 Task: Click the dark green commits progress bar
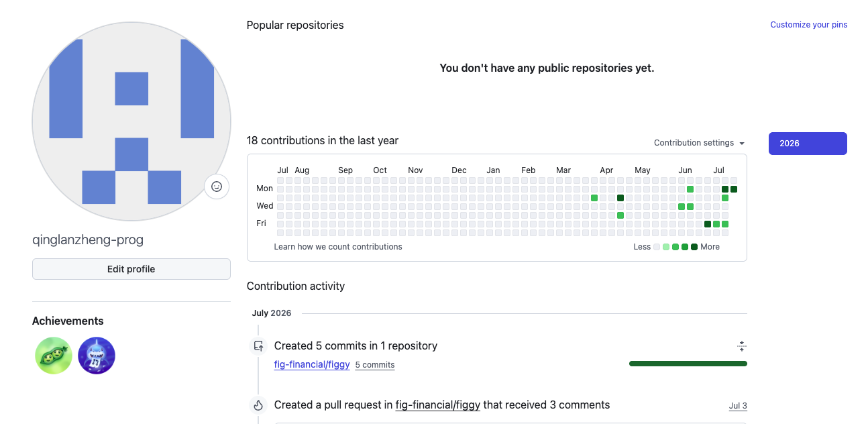pyautogui.click(x=688, y=364)
